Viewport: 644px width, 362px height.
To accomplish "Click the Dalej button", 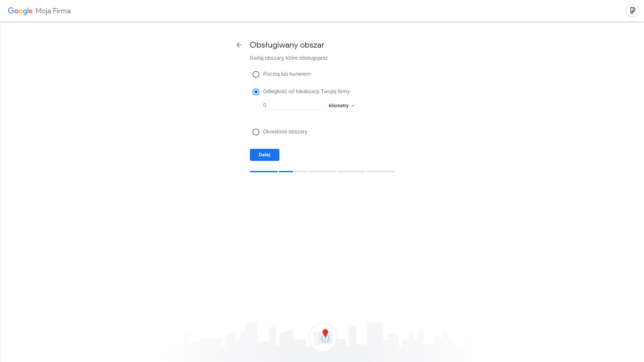I will point(264,155).
